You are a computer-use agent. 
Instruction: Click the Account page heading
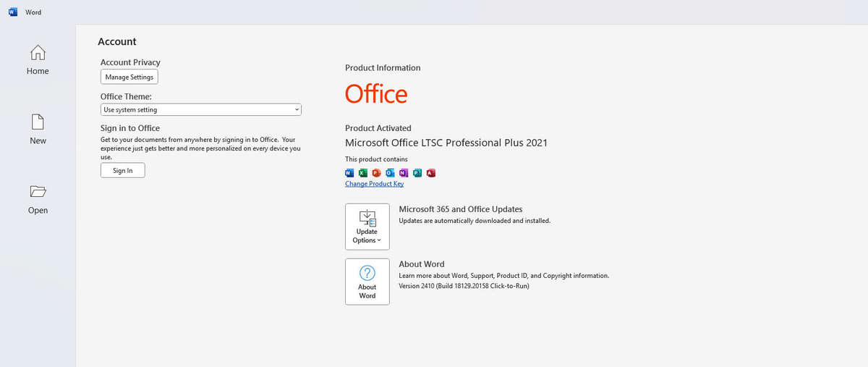coord(117,42)
